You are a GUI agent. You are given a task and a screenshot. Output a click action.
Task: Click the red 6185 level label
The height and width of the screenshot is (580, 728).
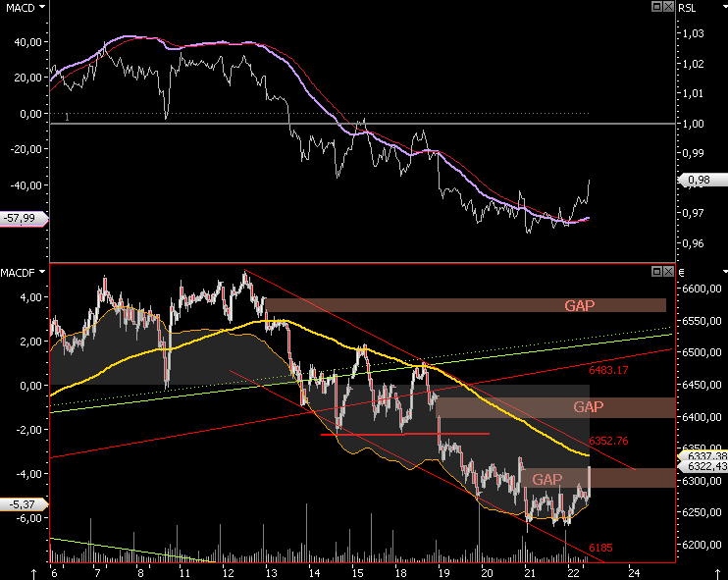pos(600,548)
